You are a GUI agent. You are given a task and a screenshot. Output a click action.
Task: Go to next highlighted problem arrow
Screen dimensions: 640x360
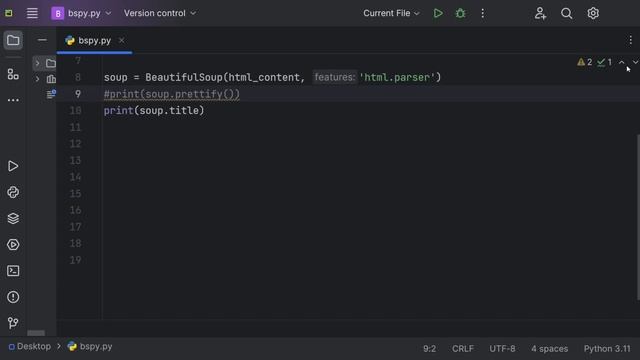click(636, 62)
